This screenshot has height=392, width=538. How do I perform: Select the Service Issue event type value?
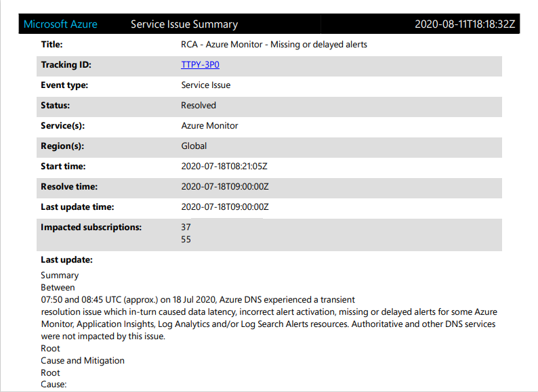205,85
